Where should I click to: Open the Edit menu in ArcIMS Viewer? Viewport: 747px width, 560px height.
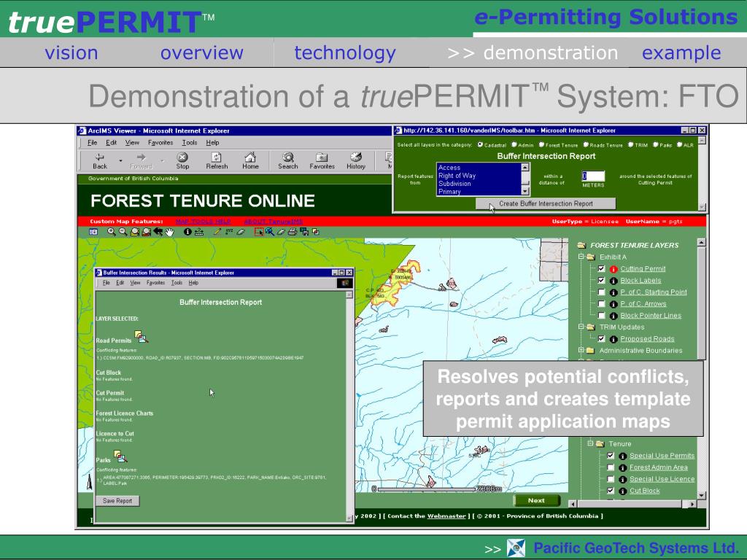coord(111,142)
